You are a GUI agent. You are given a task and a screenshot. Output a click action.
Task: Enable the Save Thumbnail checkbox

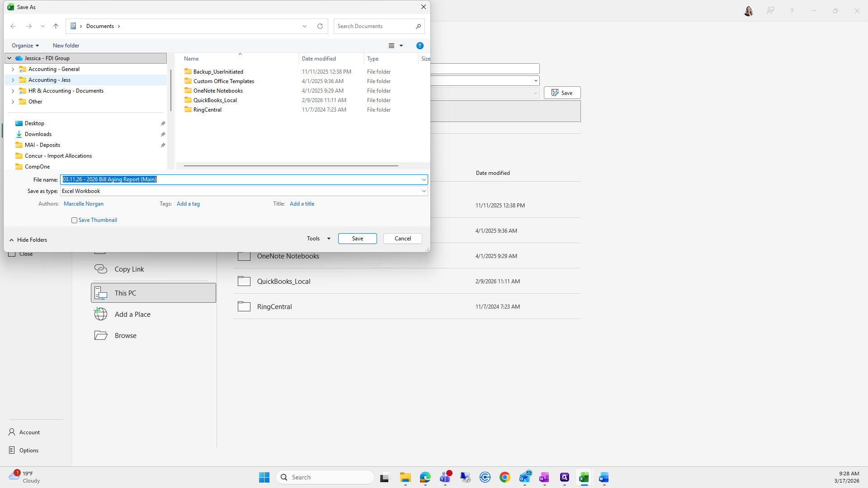[74, 220]
